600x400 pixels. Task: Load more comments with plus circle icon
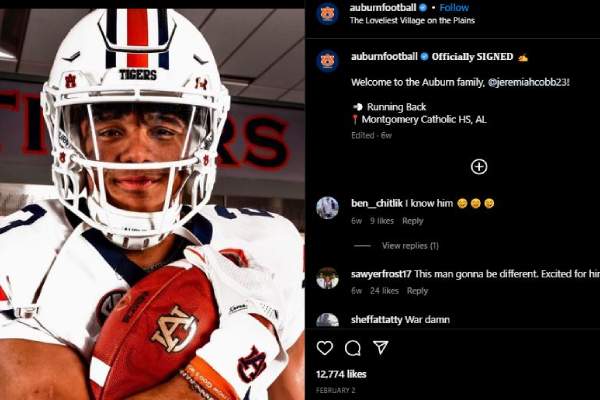pos(479,167)
